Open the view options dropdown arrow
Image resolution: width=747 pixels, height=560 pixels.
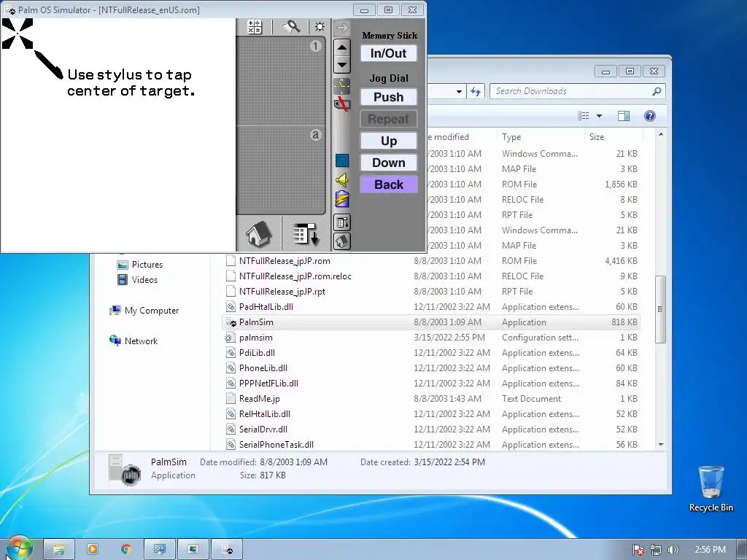pos(600,116)
